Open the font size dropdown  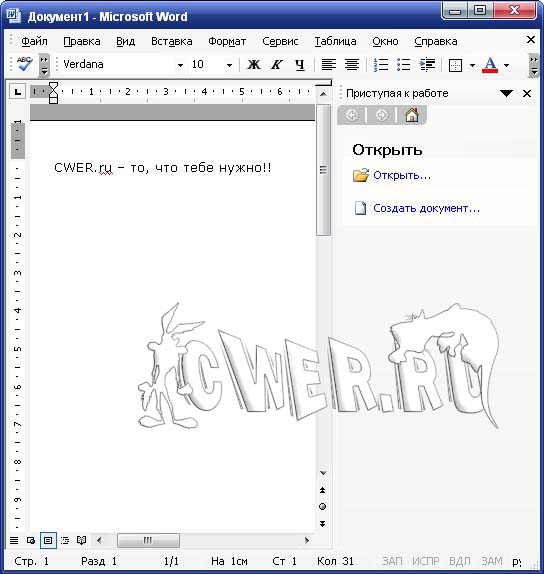(x=229, y=65)
